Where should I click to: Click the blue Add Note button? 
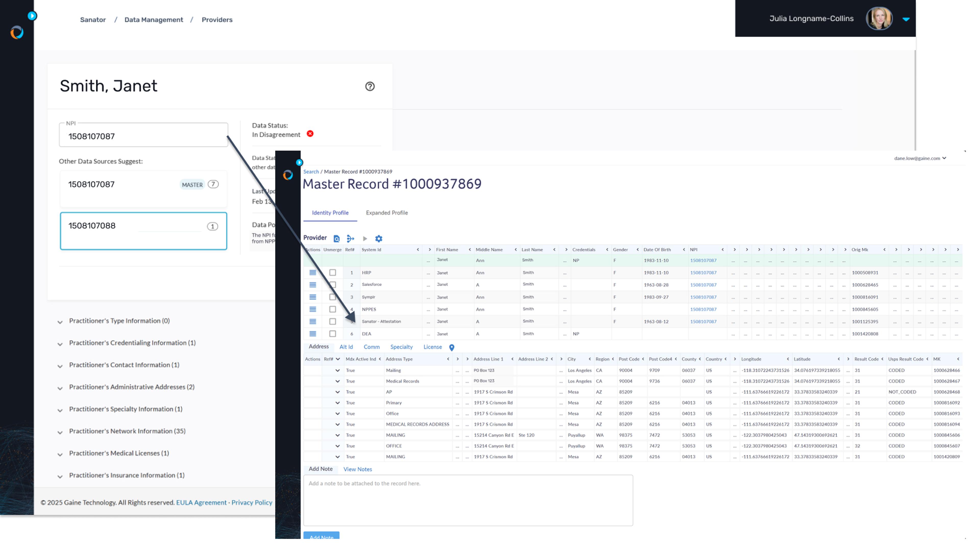322,535
